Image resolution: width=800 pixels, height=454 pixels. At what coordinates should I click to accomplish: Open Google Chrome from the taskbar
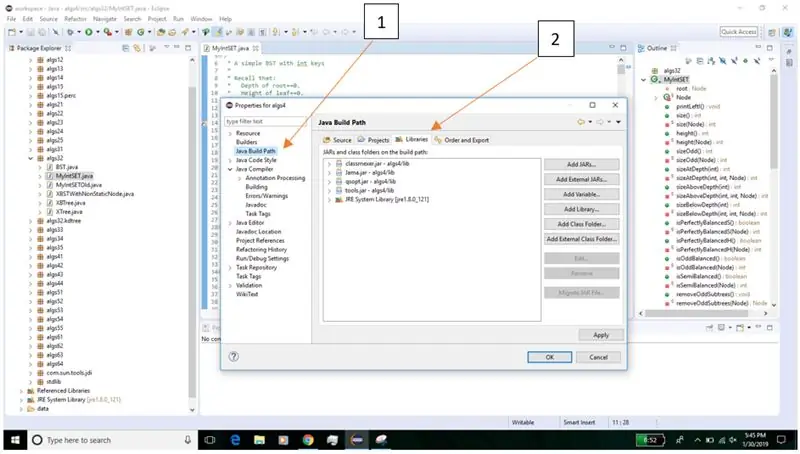coord(308,440)
